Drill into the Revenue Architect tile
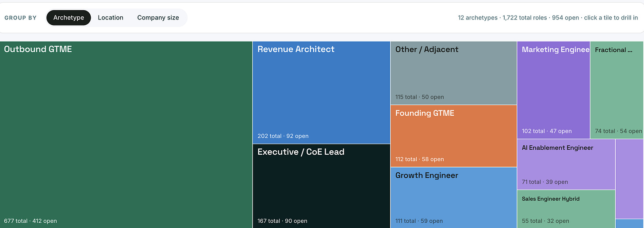Screen dimensions: 644x228 pos(322,92)
